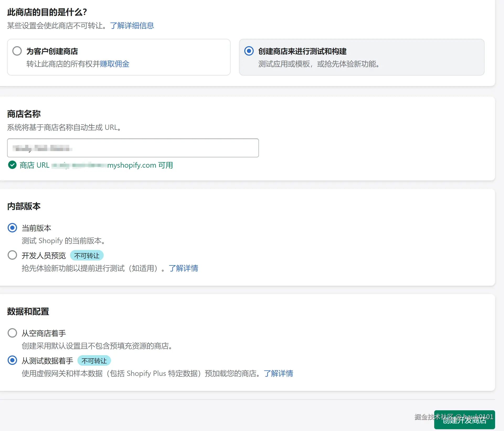Select the "开发人员预览" version option
The image size is (504, 431).
pos(12,255)
